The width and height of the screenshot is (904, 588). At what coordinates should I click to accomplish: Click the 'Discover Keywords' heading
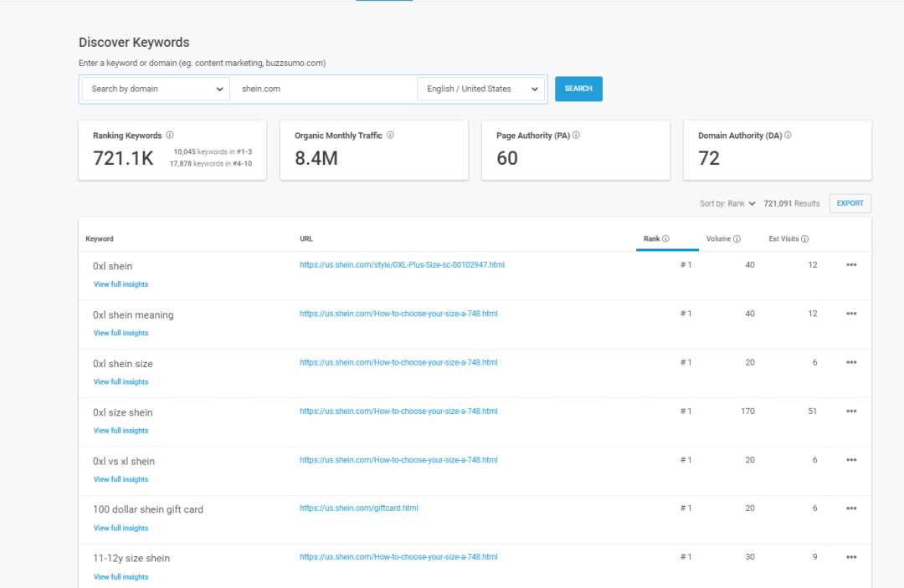pyautogui.click(x=134, y=43)
